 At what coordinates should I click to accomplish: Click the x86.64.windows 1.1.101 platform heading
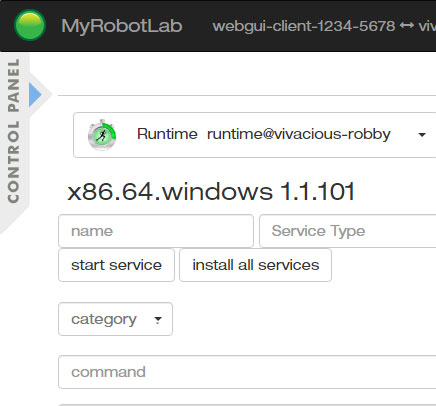[211, 192]
